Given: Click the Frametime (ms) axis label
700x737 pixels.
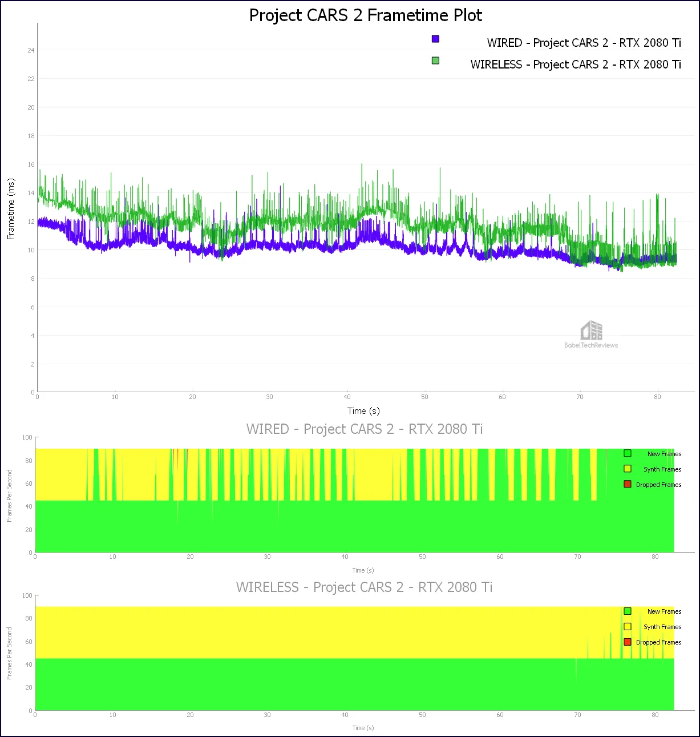Looking at the screenshot, I should click(x=11, y=209).
